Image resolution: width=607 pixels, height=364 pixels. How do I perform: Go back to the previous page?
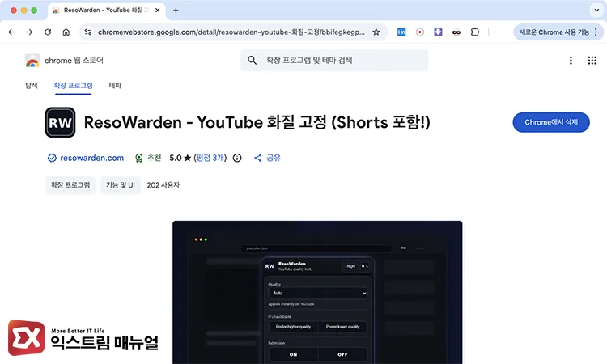[11, 32]
